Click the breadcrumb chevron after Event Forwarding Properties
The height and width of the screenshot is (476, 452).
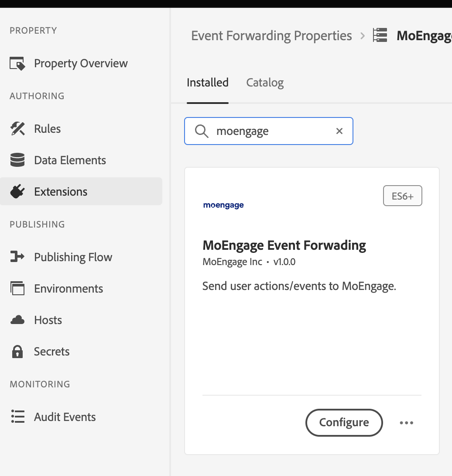pos(362,36)
